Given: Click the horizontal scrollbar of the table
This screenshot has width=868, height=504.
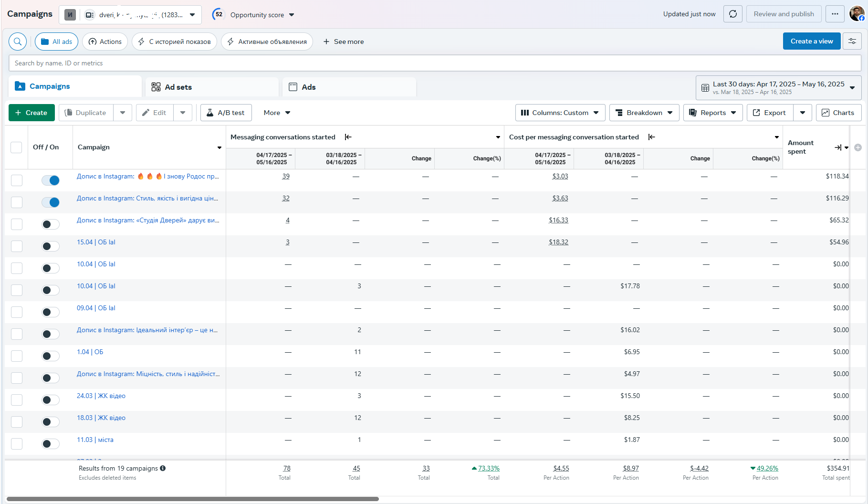Looking at the screenshot, I should (193, 499).
